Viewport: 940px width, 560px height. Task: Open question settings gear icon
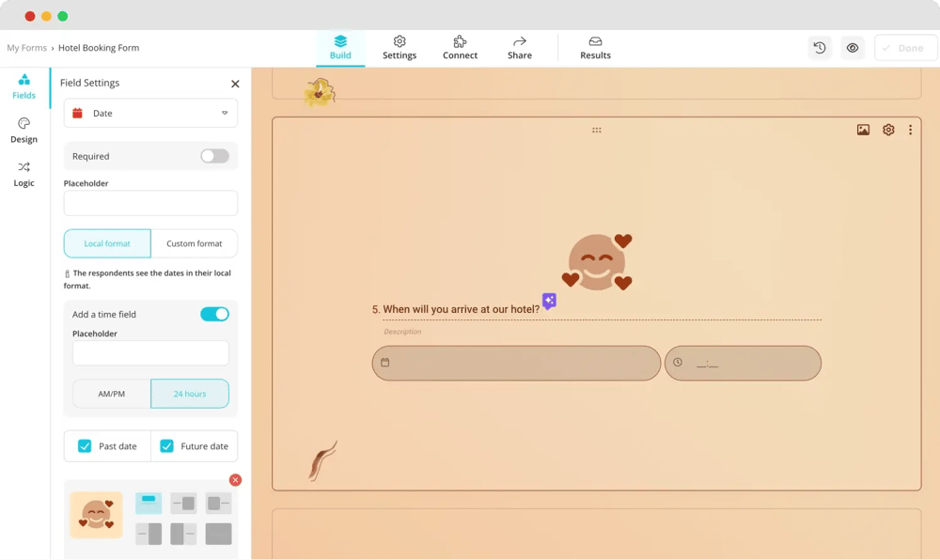[x=888, y=131]
